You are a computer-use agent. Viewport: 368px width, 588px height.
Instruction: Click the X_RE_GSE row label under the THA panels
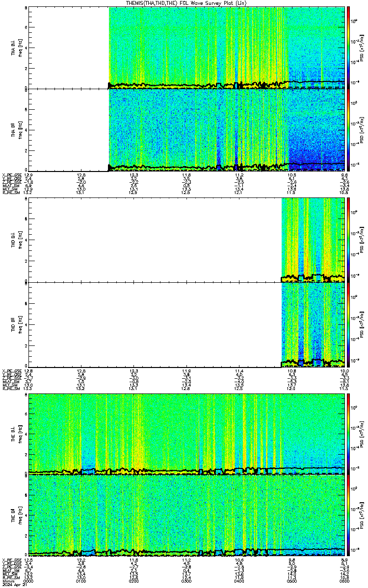(11, 174)
